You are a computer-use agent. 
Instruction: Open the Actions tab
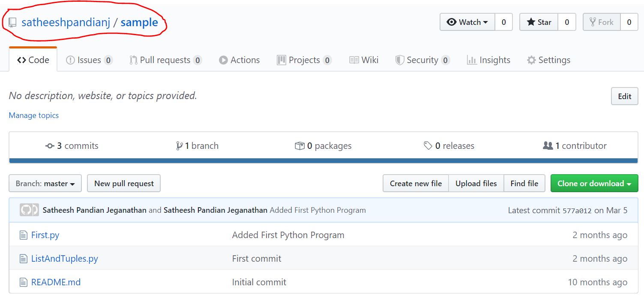coord(240,60)
